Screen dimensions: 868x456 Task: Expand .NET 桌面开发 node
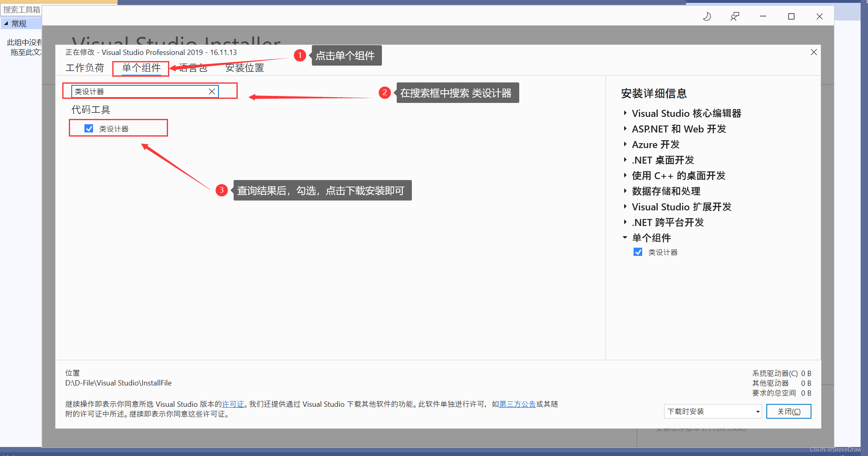click(625, 160)
